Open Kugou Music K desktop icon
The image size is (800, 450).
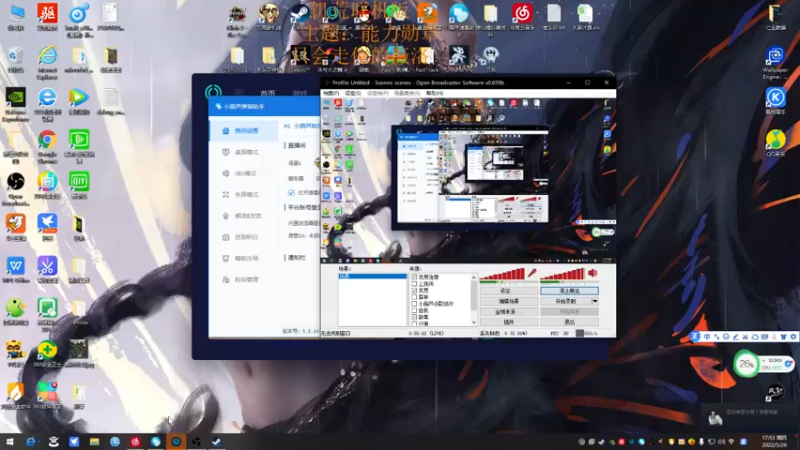(x=775, y=101)
